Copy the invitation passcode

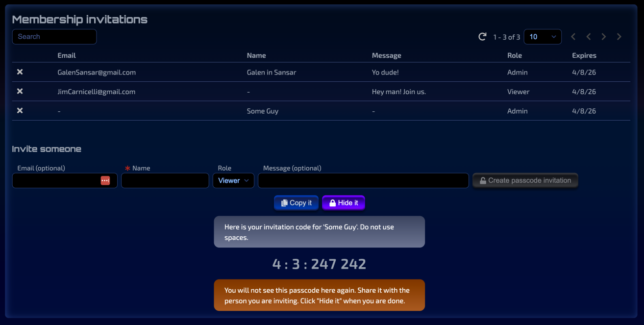[296, 202]
